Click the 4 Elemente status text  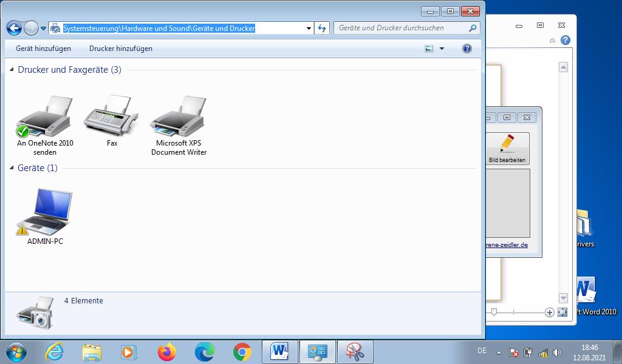coord(84,301)
